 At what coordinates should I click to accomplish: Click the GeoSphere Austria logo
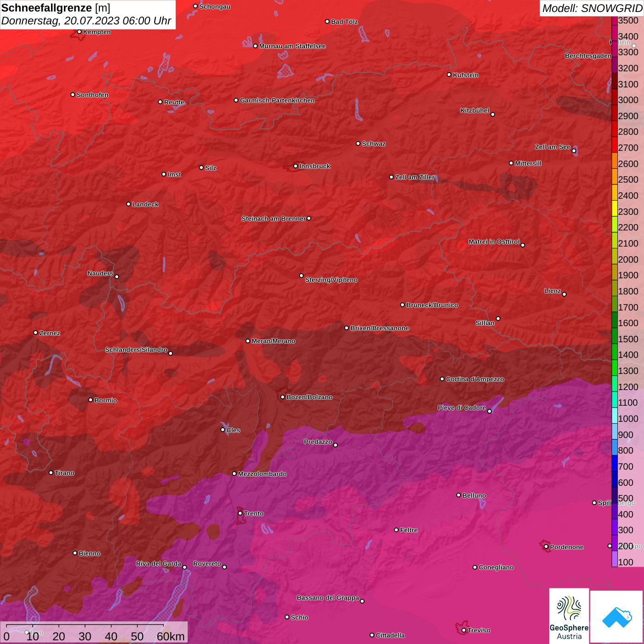click(569, 616)
